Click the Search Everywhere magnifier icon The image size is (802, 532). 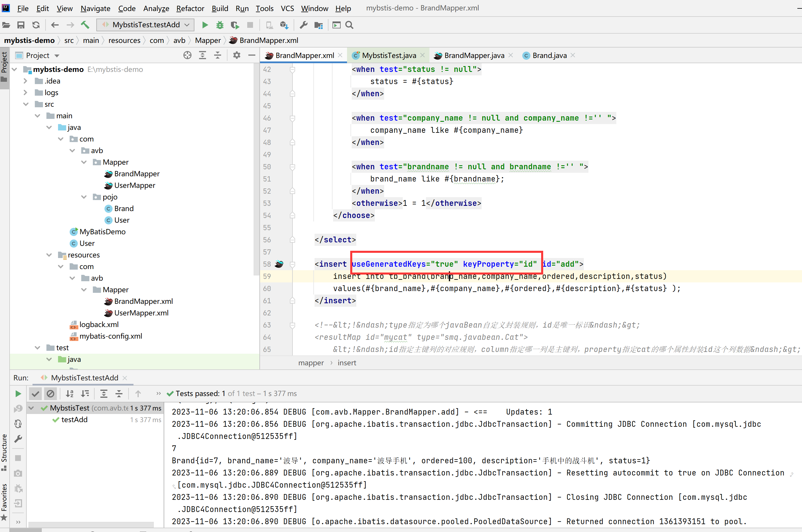pos(349,25)
